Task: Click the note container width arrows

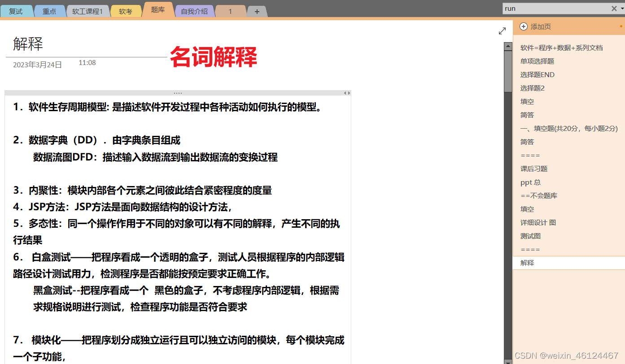Action: 347,93
